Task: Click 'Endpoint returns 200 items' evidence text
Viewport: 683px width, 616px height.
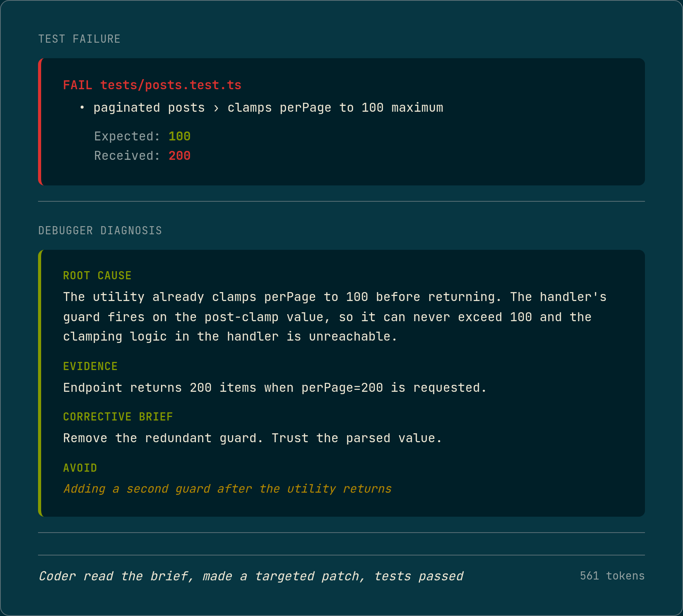Action: tap(275, 388)
